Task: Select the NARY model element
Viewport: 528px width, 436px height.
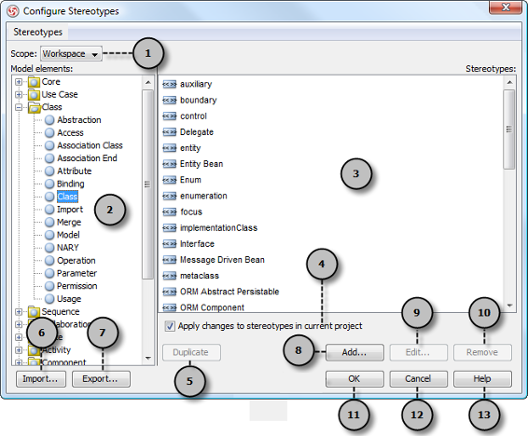Action: pos(68,248)
